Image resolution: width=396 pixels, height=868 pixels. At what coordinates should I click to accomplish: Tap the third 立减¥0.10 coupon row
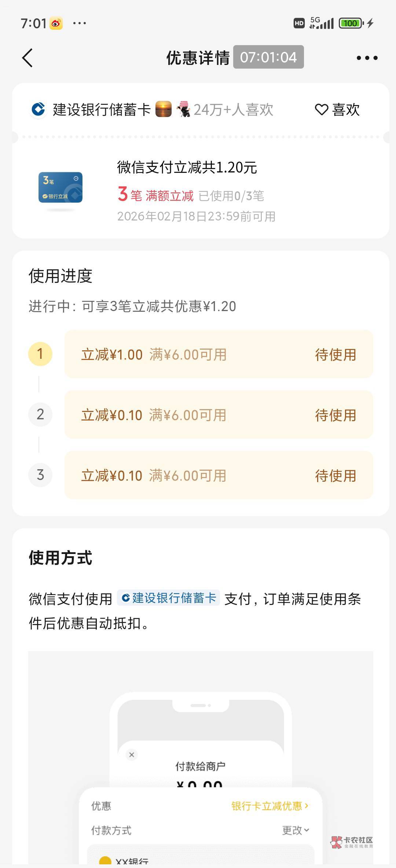pyautogui.click(x=219, y=475)
